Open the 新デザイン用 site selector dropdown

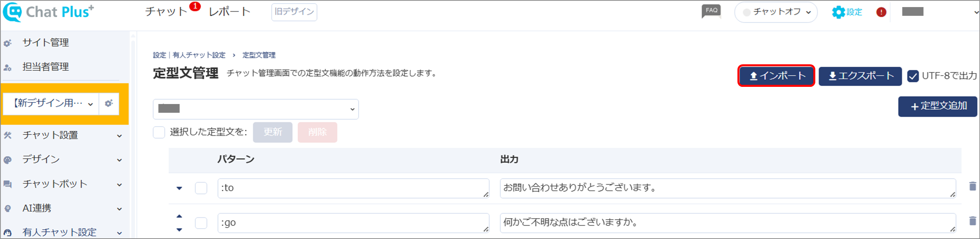[x=51, y=103]
